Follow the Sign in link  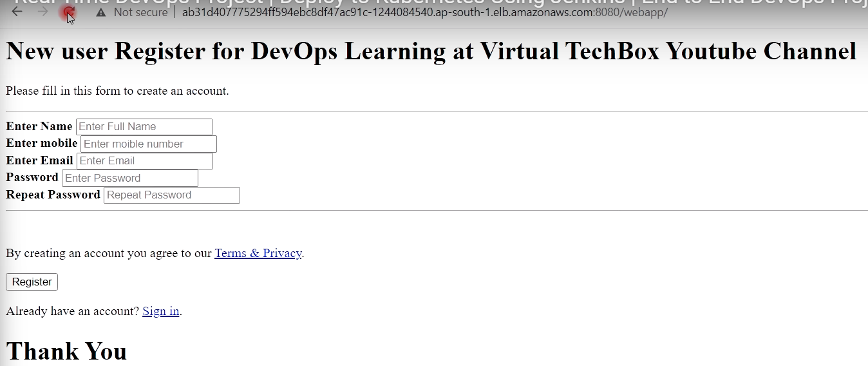tap(161, 311)
